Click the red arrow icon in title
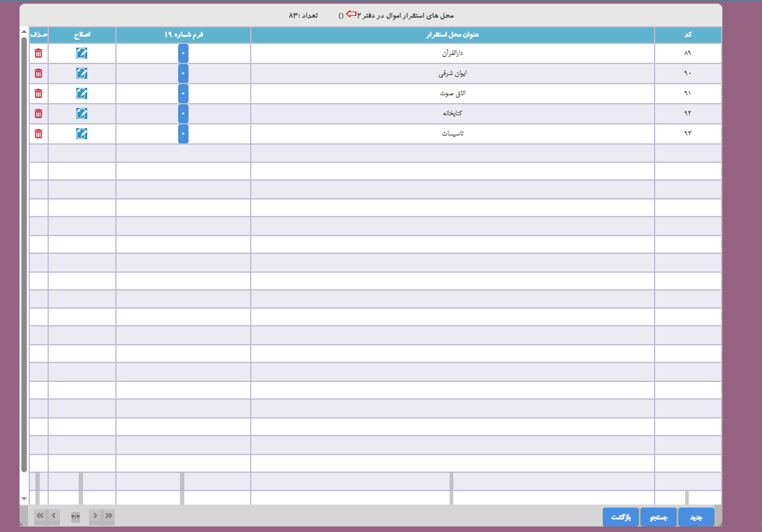Screen dimensions: 762x532 351,13
